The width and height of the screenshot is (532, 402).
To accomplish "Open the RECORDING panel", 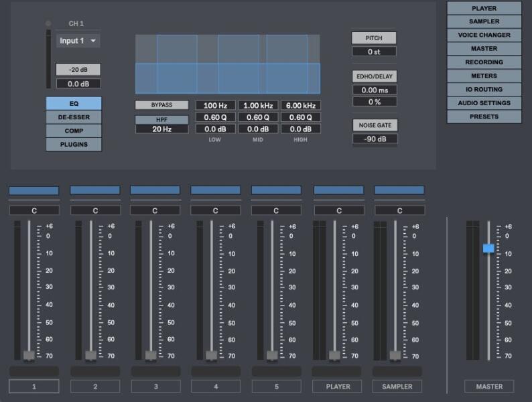I will tap(484, 62).
